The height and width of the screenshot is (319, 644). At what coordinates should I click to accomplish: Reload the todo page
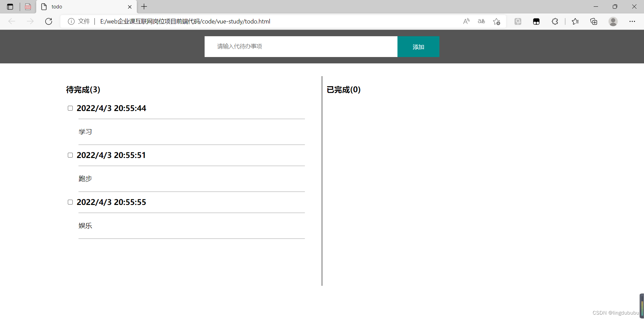tap(49, 21)
